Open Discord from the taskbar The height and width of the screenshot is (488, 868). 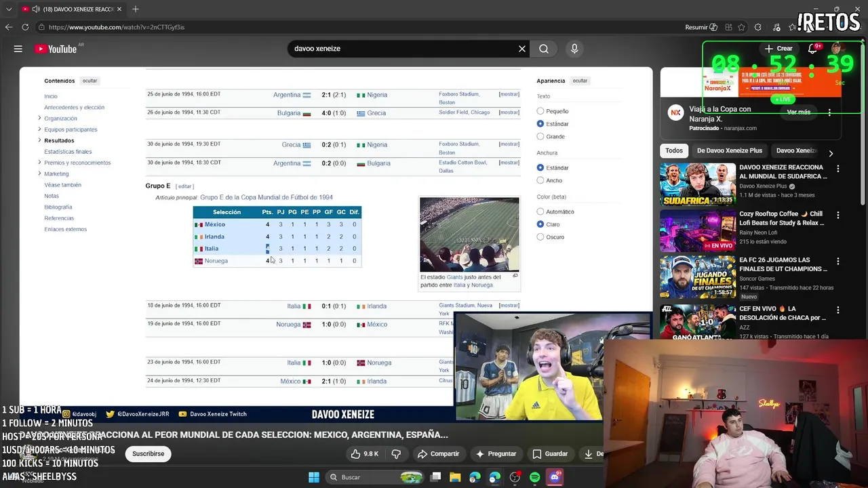pos(555,477)
